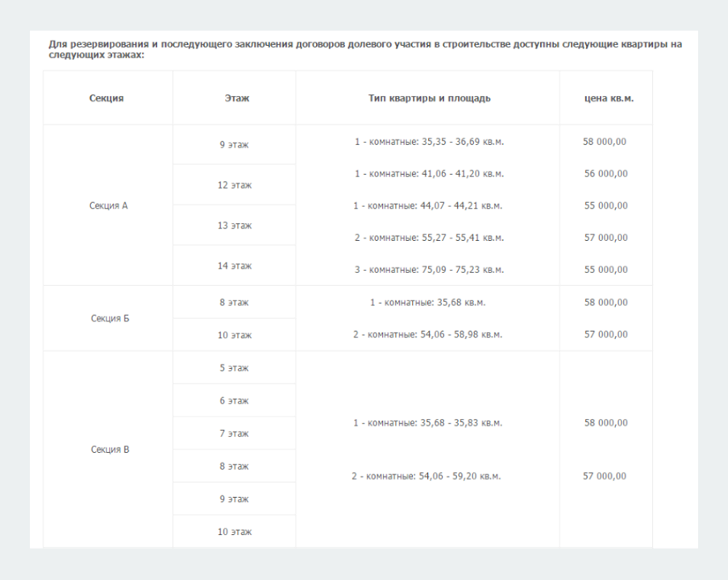Click the '7 этаж' cell
The height and width of the screenshot is (580, 728).
[x=234, y=433]
